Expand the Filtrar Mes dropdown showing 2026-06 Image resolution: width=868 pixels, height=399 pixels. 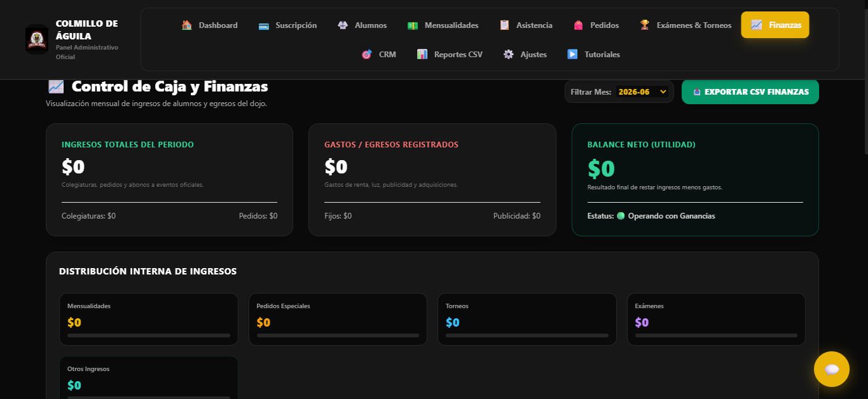(643, 92)
